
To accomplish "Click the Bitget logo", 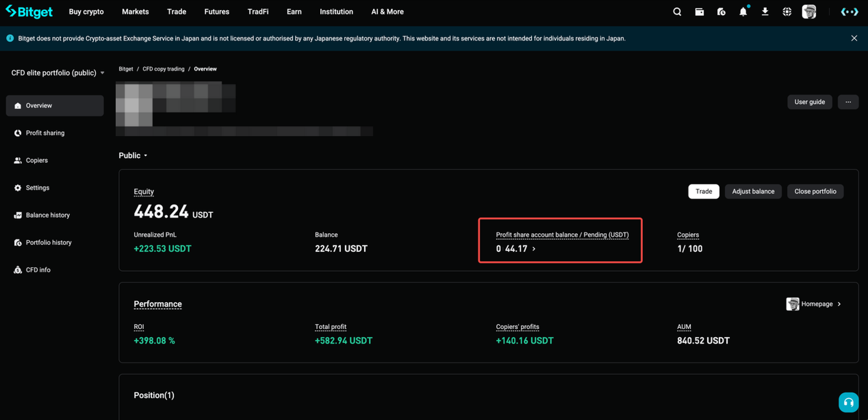I will (x=29, y=12).
